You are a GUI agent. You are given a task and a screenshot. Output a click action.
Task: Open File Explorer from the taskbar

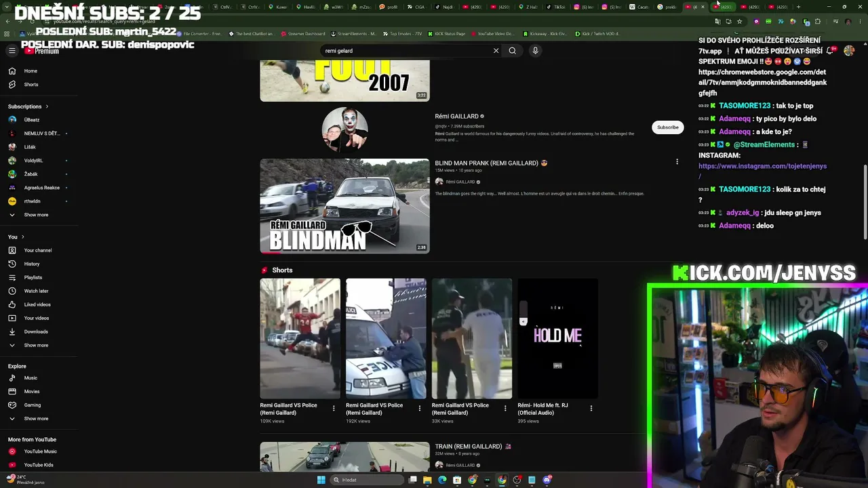coord(427,480)
